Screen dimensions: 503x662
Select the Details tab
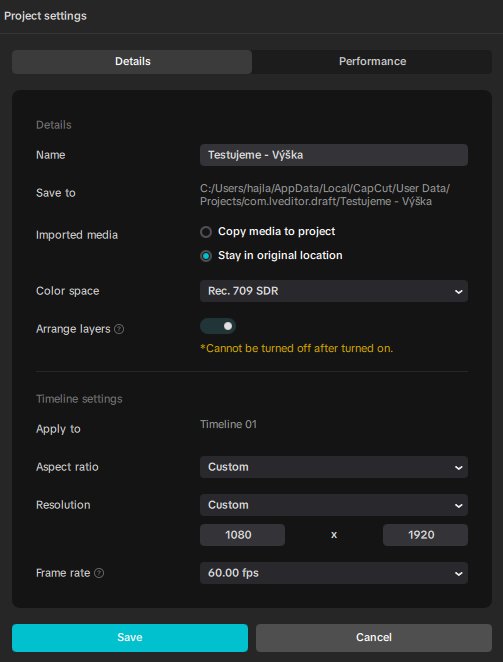[x=132, y=62]
